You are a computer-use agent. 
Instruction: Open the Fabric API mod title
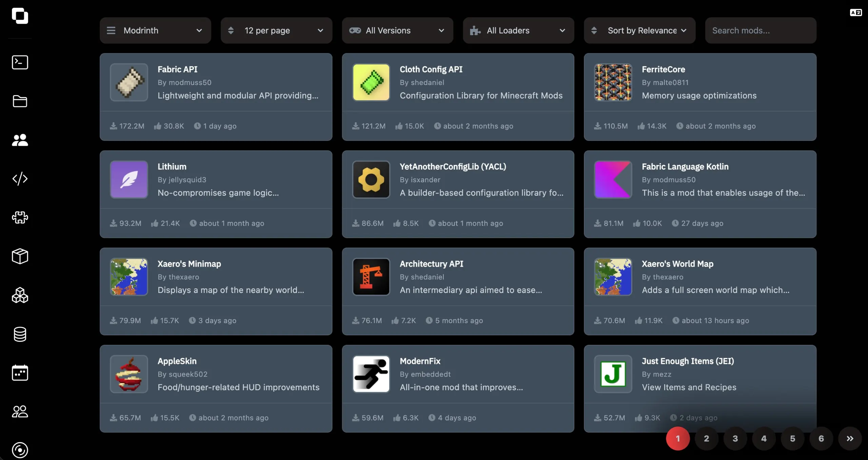pos(177,69)
